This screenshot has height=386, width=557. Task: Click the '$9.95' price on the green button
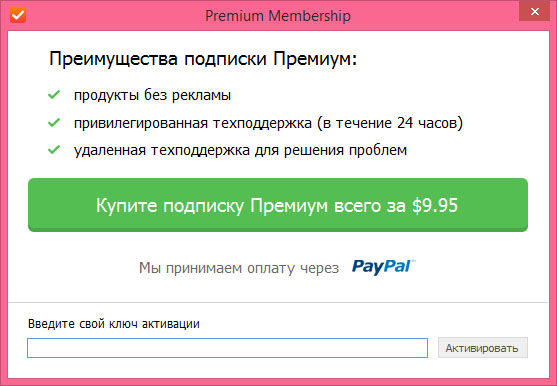tap(435, 205)
